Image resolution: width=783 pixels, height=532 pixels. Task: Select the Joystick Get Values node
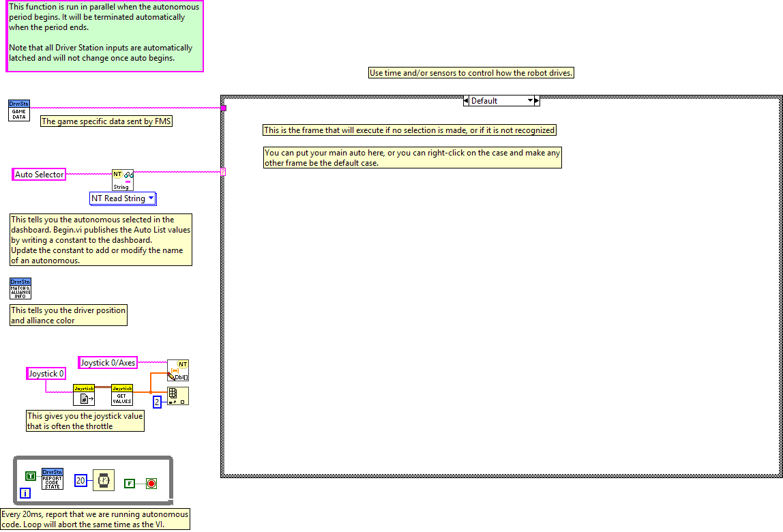[x=122, y=395]
